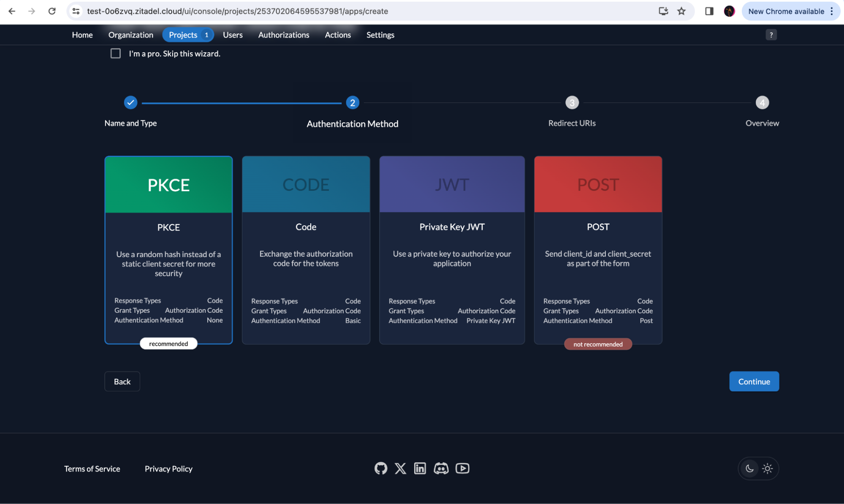Open the Privacy Policy link
The image size is (844, 504).
pyautogui.click(x=168, y=469)
